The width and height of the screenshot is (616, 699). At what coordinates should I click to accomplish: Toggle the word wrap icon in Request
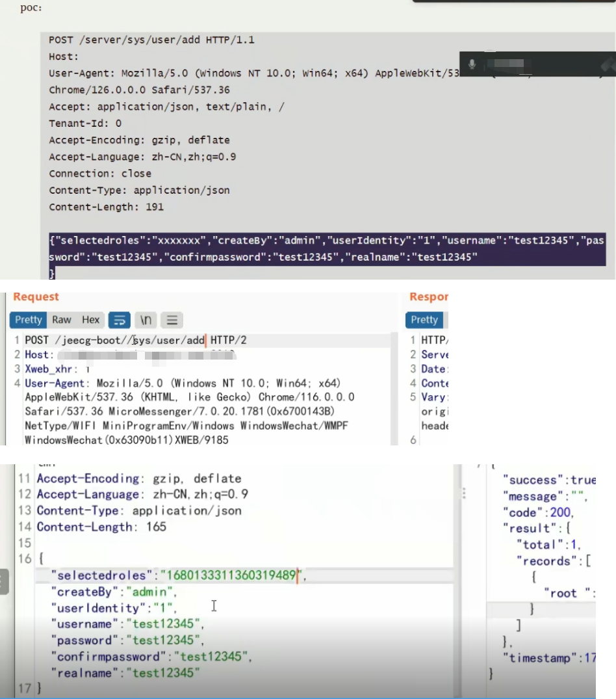click(x=119, y=320)
